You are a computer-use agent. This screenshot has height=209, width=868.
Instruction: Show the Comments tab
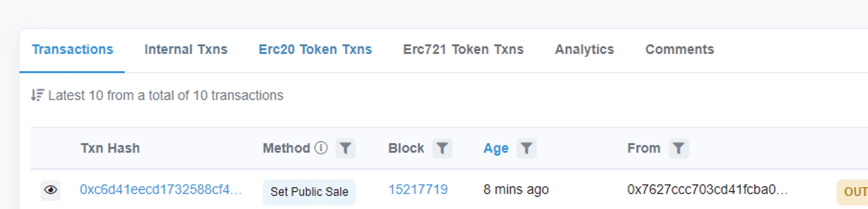coord(679,50)
